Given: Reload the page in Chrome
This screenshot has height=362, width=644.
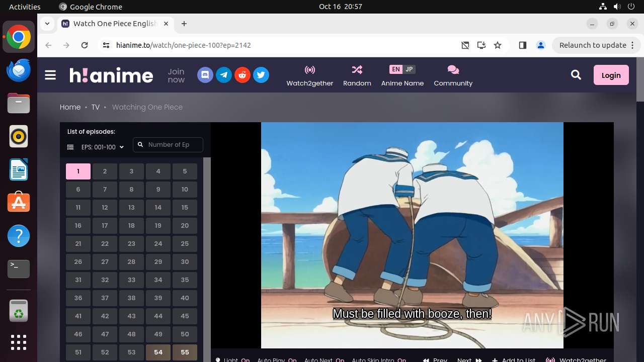Looking at the screenshot, I should (85, 45).
